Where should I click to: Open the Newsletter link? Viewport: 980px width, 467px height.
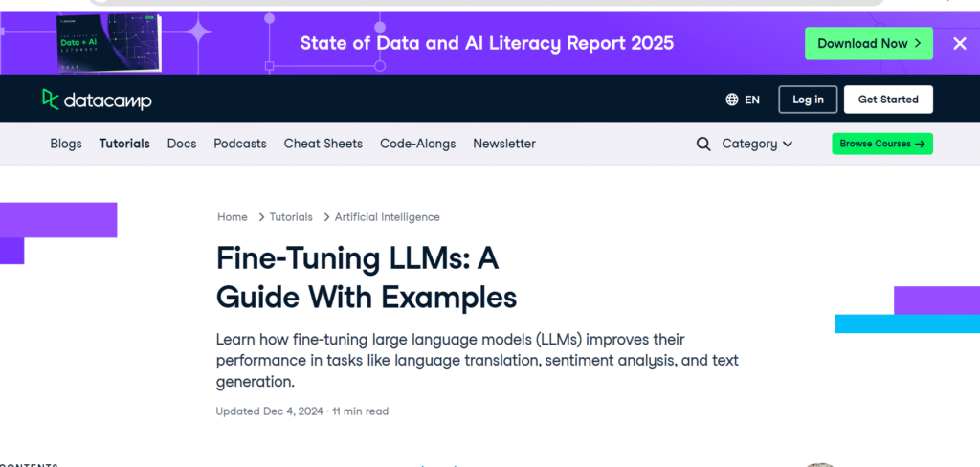click(x=503, y=144)
